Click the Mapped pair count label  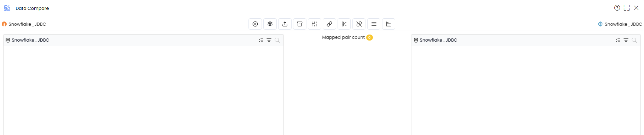point(343,37)
